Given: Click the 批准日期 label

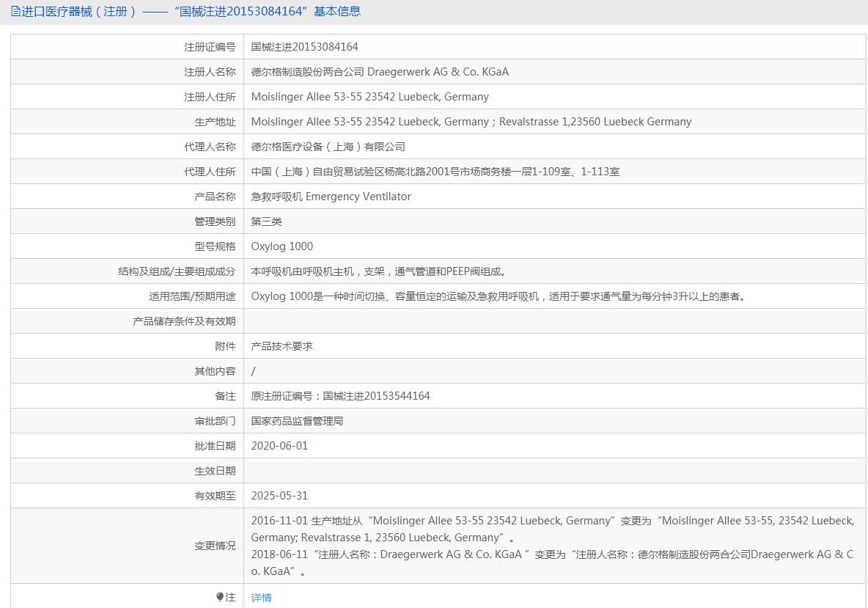Looking at the screenshot, I should point(215,446).
